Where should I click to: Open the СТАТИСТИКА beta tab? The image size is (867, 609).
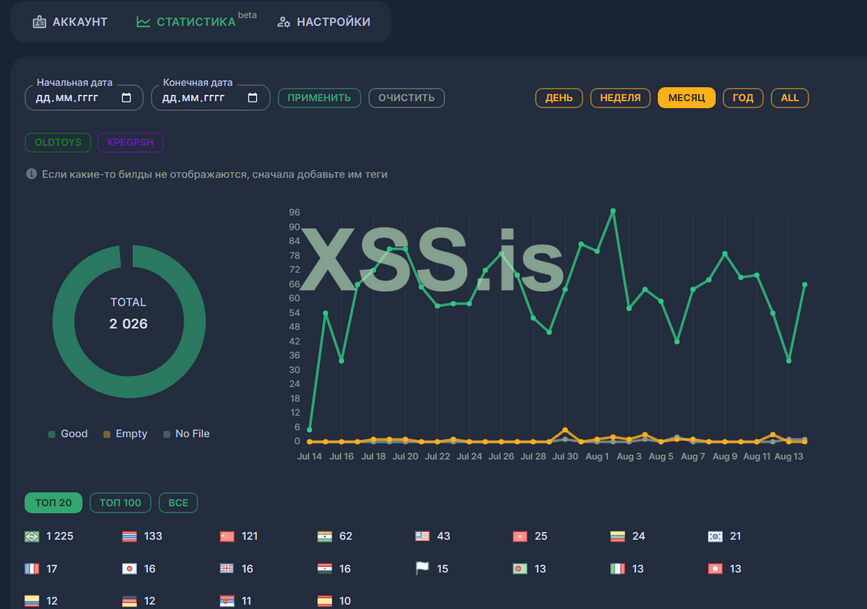pos(196,21)
